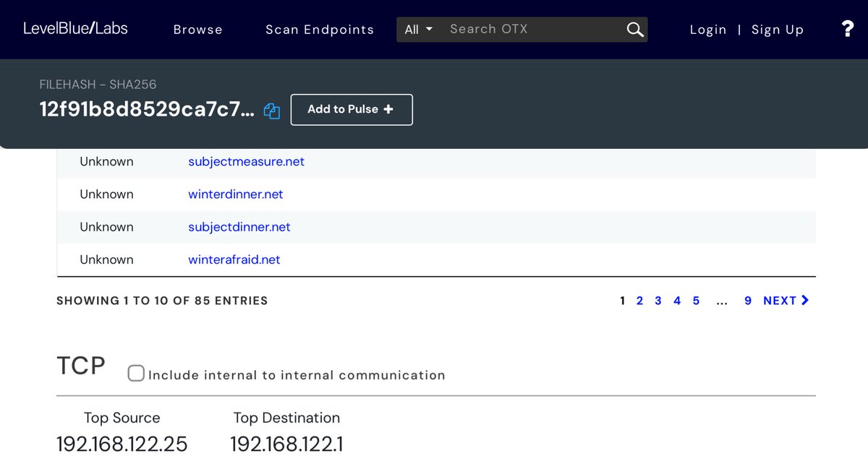Click the search magnifying glass icon
Screen dimensions: 868x464
point(634,30)
